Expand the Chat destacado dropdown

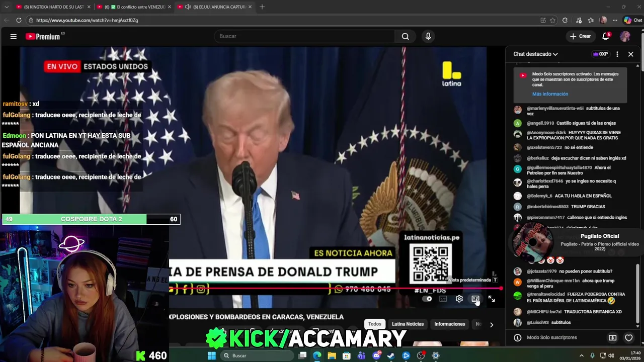(x=535, y=54)
